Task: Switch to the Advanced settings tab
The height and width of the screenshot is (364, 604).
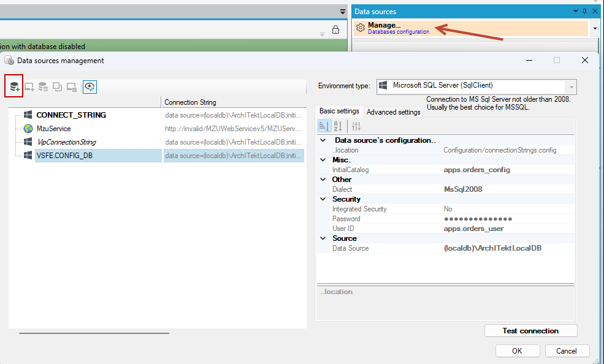Action: tap(393, 112)
